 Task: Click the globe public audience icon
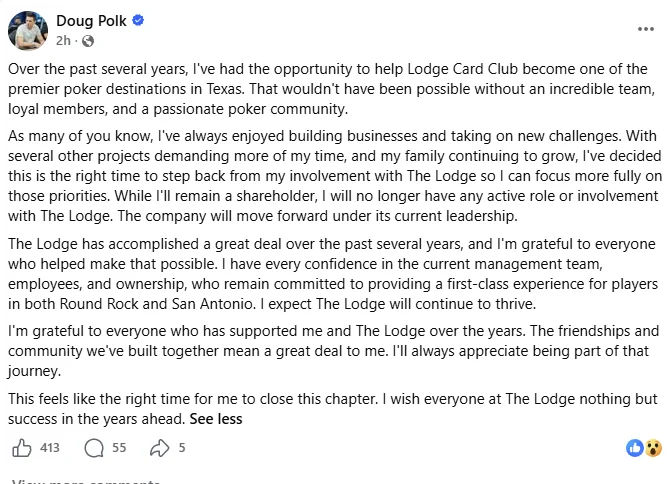(x=88, y=41)
